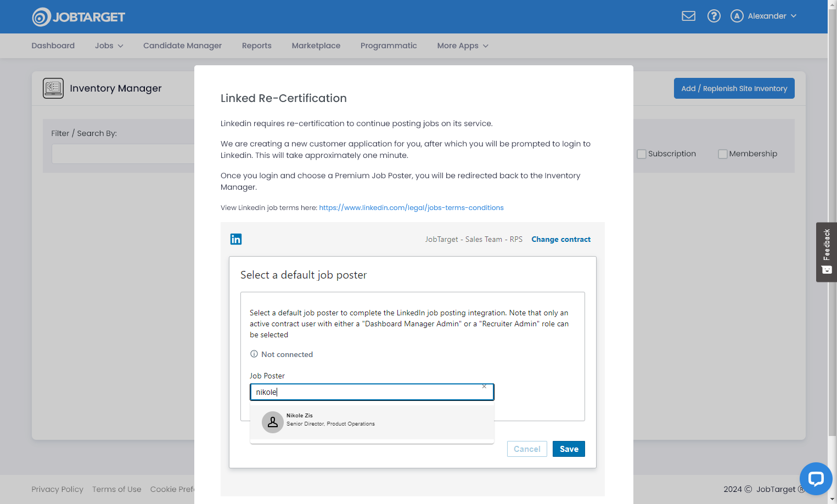The width and height of the screenshot is (837, 504).
Task: Go to the Dashboard tab
Action: (53, 46)
